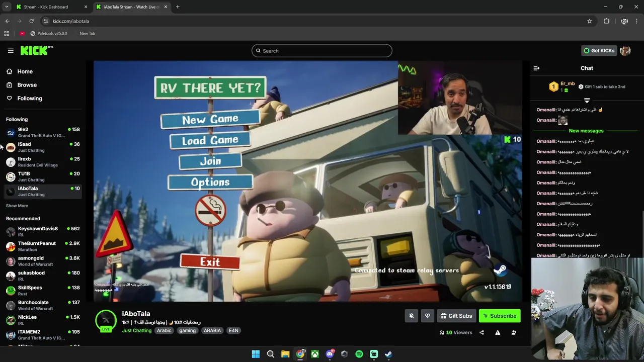644x362 pixels.
Task: Open Windows Start menu
Action: pos(256,354)
